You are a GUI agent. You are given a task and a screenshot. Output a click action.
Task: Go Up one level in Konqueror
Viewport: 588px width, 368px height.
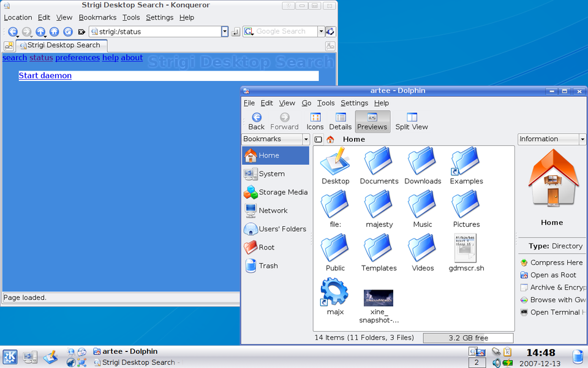tap(40, 31)
